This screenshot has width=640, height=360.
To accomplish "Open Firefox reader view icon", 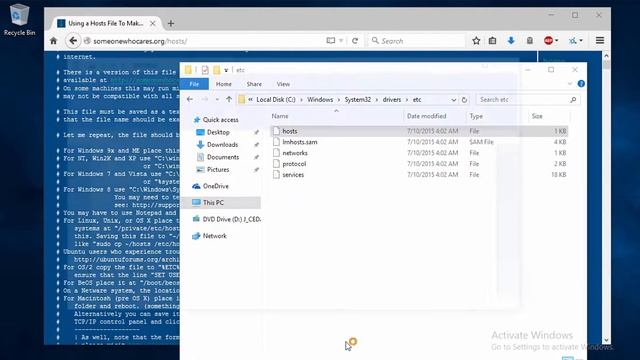I will click(x=331, y=41).
